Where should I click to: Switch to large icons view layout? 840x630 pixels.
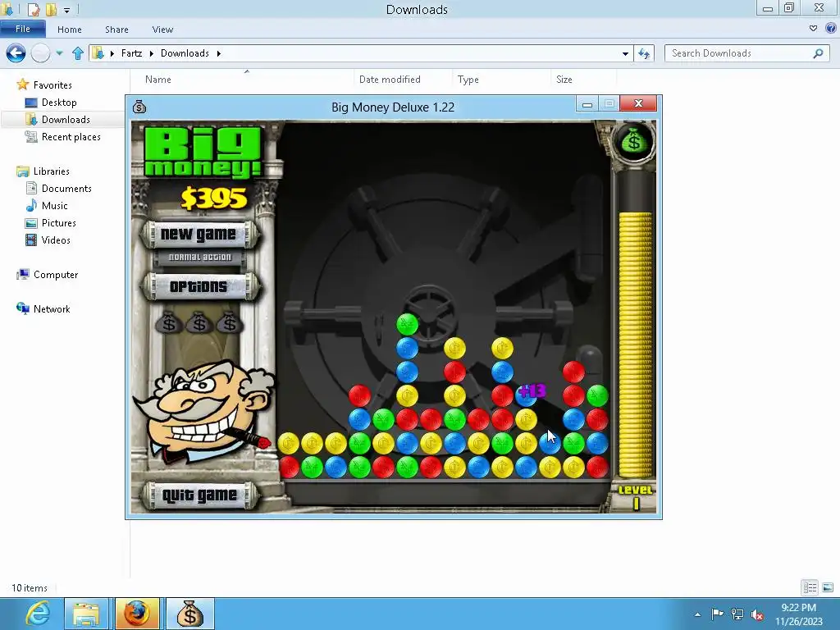828,587
